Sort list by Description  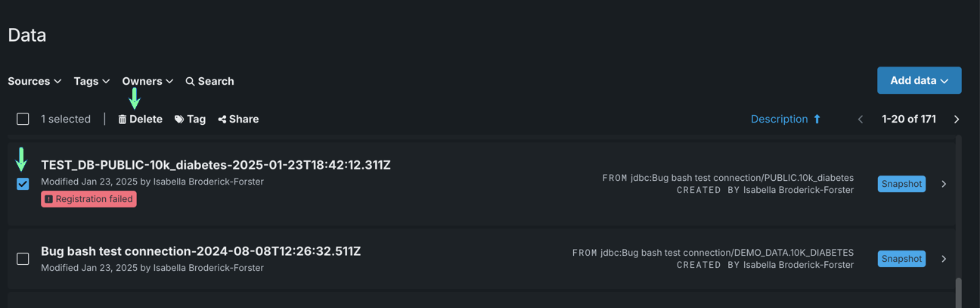779,119
